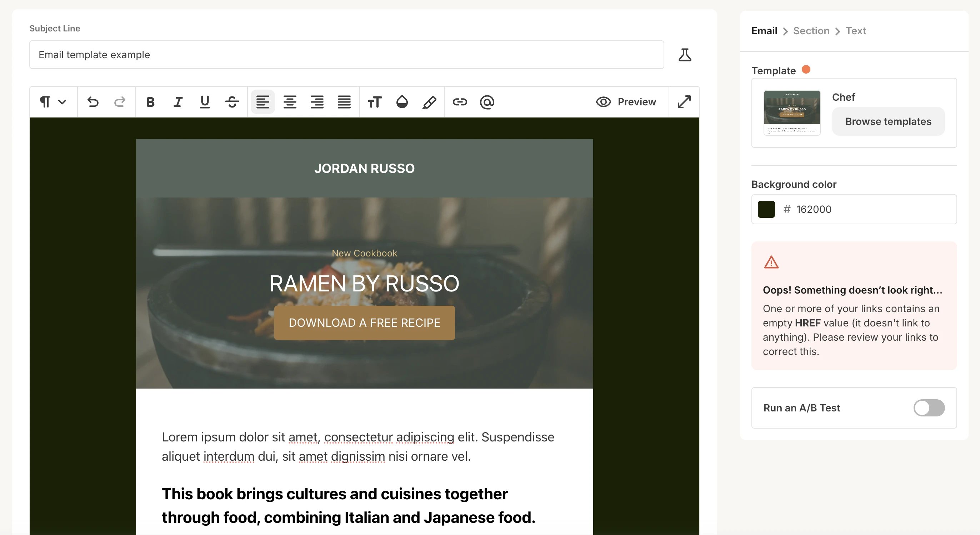Click the redo arrow icon

[x=120, y=102]
